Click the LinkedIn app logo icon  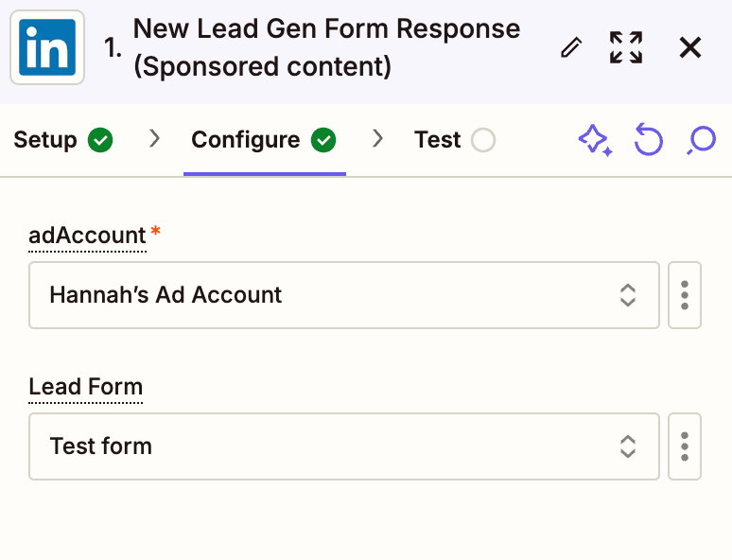[x=47, y=47]
